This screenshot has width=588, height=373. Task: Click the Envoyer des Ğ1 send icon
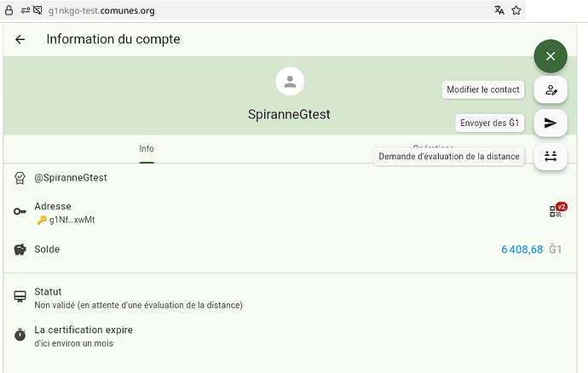(x=551, y=123)
